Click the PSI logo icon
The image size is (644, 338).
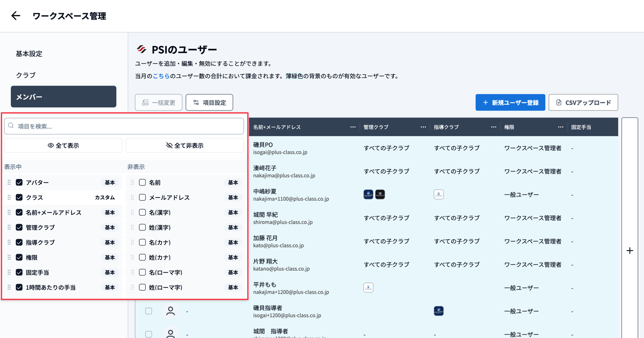point(141,50)
